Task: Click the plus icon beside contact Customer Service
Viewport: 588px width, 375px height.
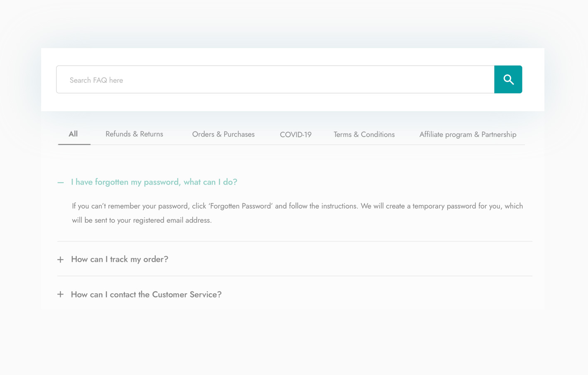Action: coord(61,295)
